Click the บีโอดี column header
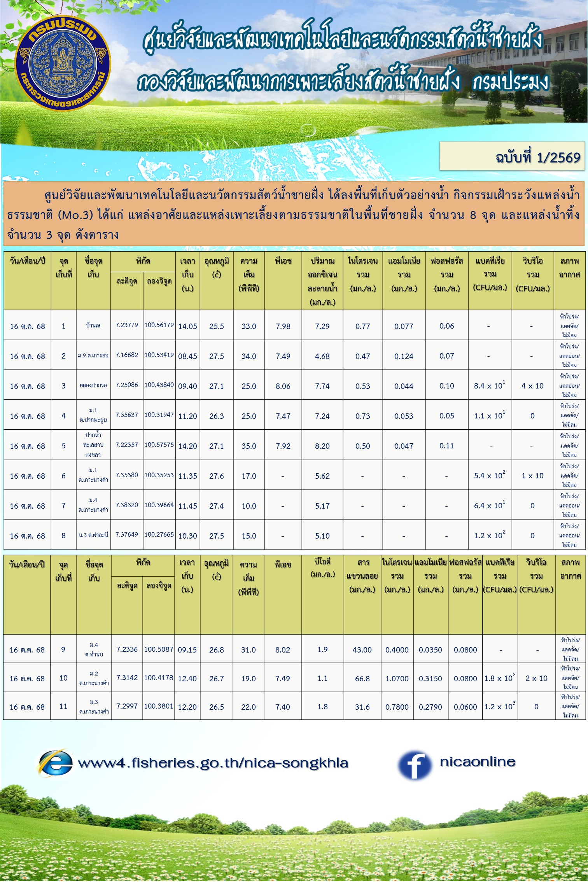Screen dimensions: 588x882 [x=322, y=568]
